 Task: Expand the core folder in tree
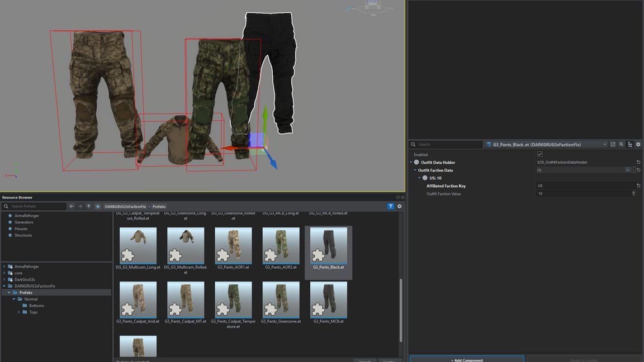[x=4, y=273]
